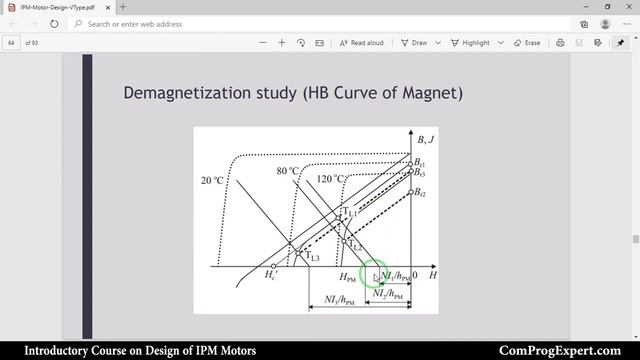The height and width of the screenshot is (360, 640).
Task: Zoom in the PDF
Action: [x=282, y=43]
